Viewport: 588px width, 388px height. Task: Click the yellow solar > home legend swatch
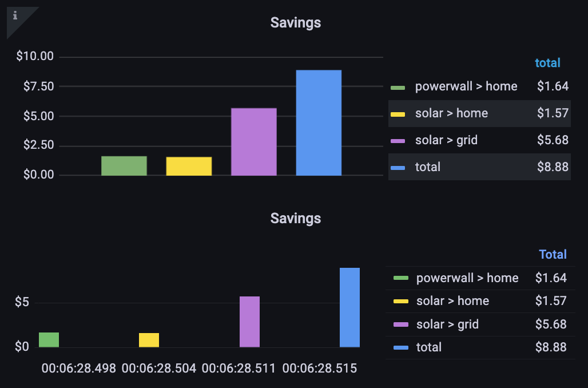click(x=397, y=113)
